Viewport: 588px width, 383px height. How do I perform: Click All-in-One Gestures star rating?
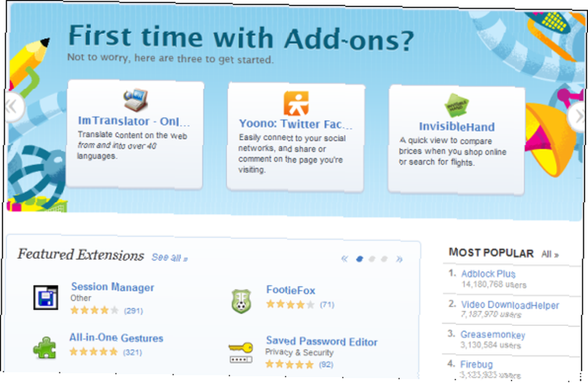[x=93, y=352]
